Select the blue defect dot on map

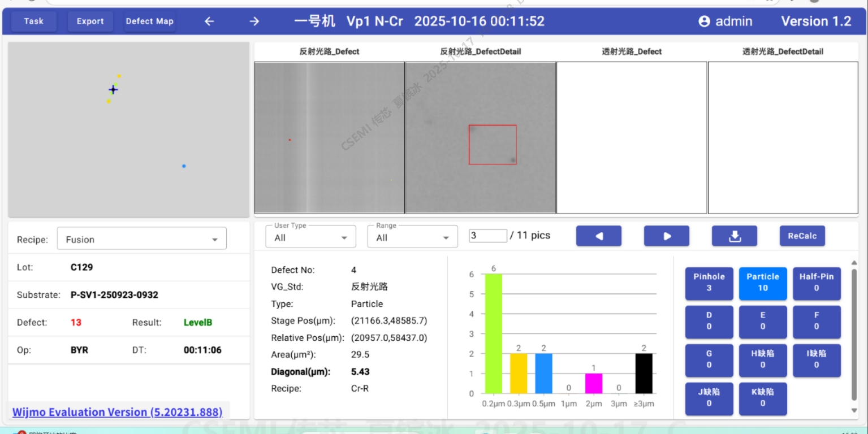pyautogui.click(x=184, y=166)
